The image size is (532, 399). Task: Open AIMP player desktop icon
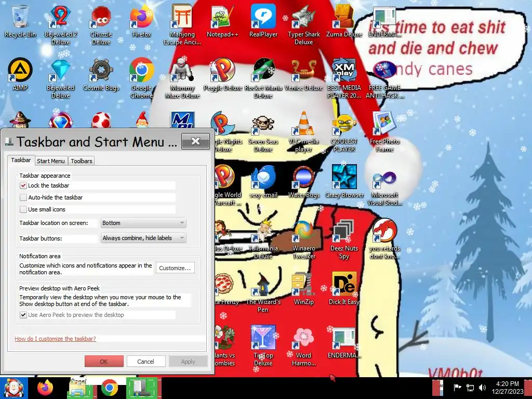pyautogui.click(x=20, y=75)
